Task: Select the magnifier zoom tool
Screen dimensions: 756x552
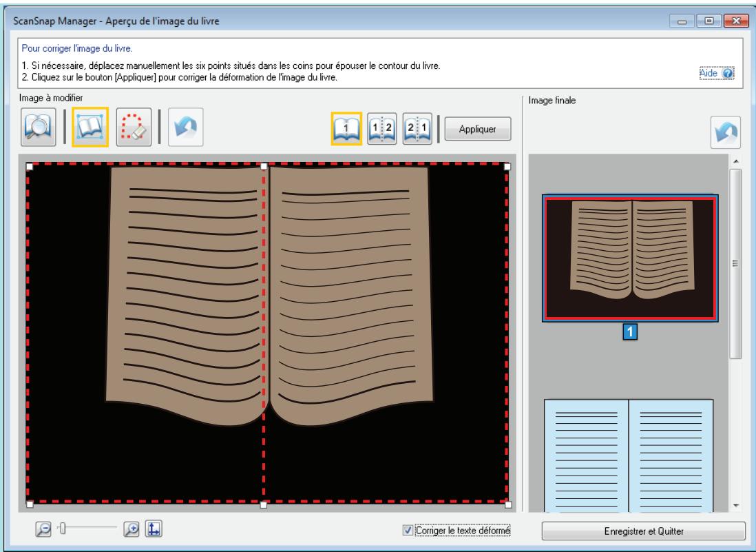Action: [x=38, y=127]
